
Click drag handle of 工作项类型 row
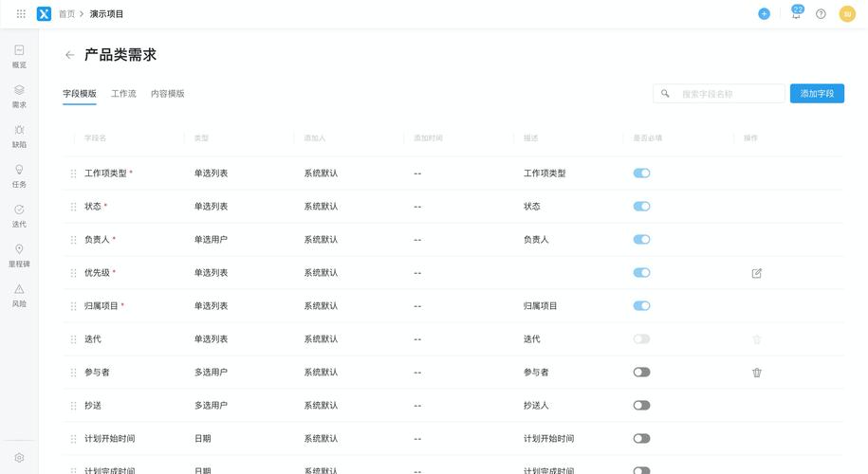(x=73, y=173)
